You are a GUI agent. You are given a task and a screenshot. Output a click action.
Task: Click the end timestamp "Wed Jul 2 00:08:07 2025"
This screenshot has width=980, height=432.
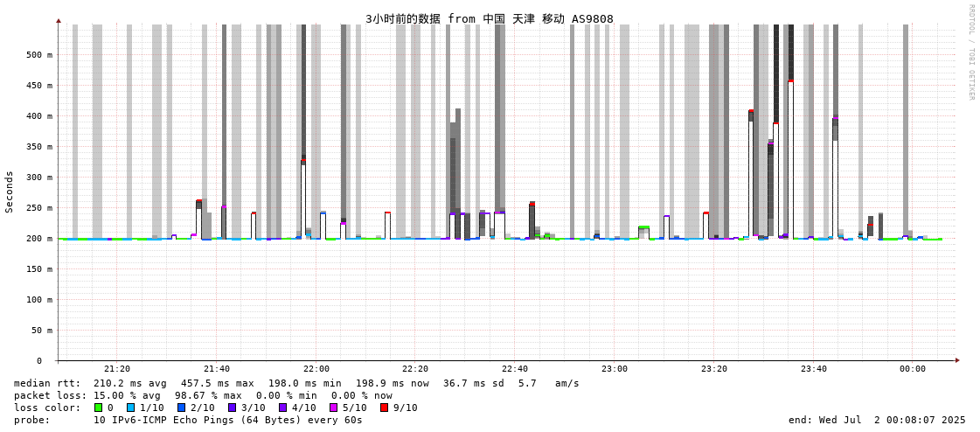(888, 421)
